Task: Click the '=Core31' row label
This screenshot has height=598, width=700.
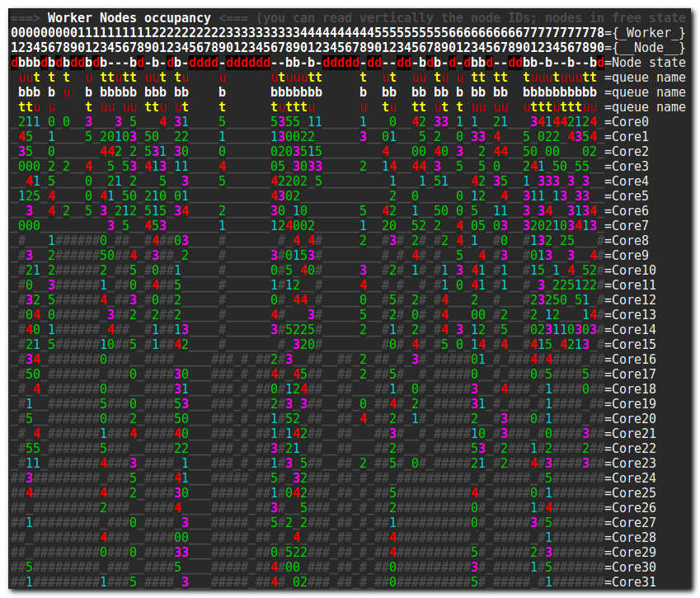Action: tap(631, 582)
